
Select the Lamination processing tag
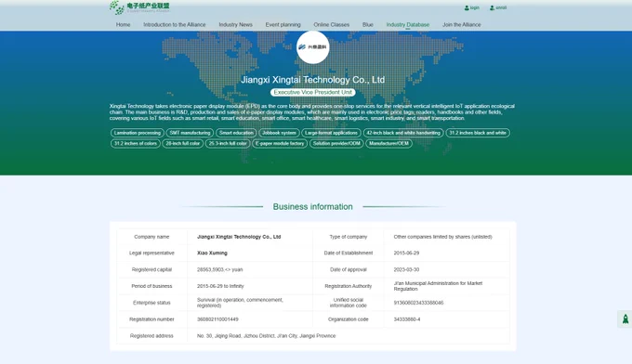pos(137,133)
